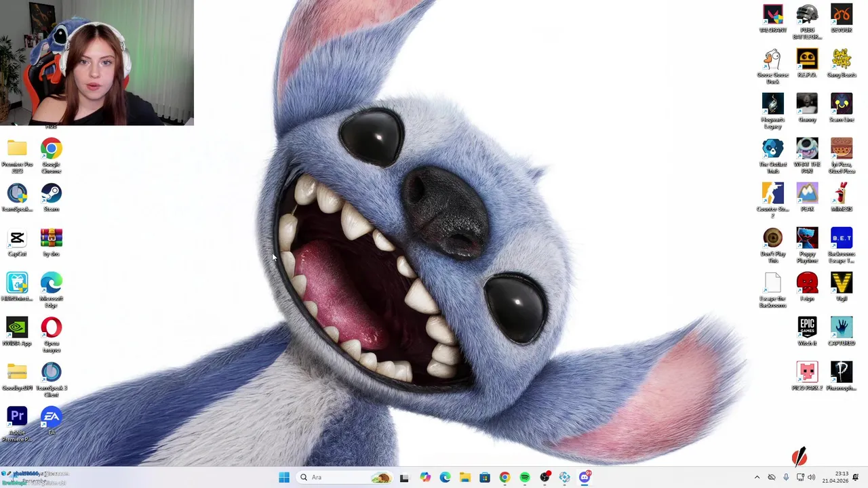868x488 pixels.
Task: Select the Vigil game icon
Action: pyautogui.click(x=842, y=287)
